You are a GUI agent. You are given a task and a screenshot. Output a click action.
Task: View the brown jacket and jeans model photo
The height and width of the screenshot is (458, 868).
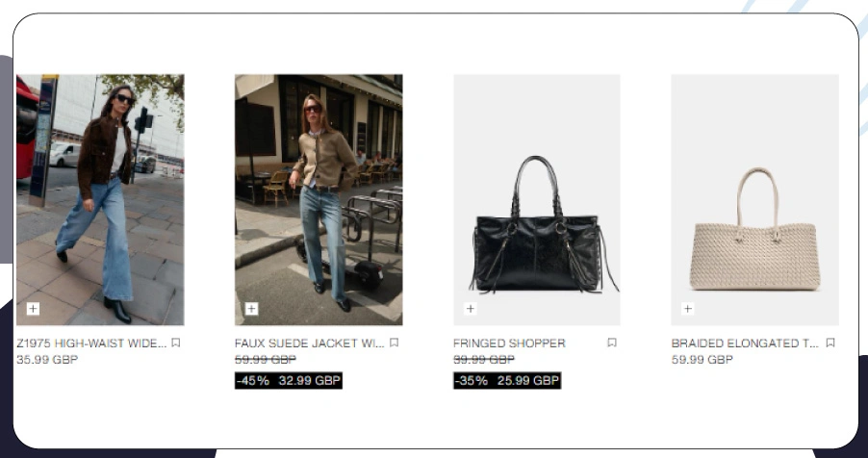100,199
